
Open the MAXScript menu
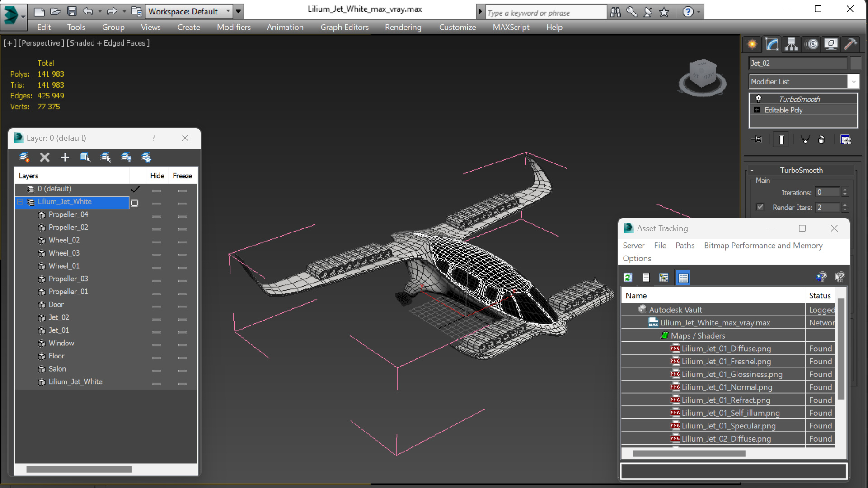[511, 27]
